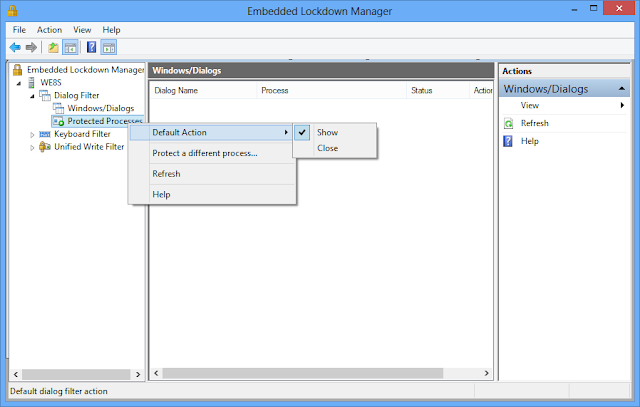
Task: Click the tree pane left scroll arrow
Action: [x=16, y=374]
